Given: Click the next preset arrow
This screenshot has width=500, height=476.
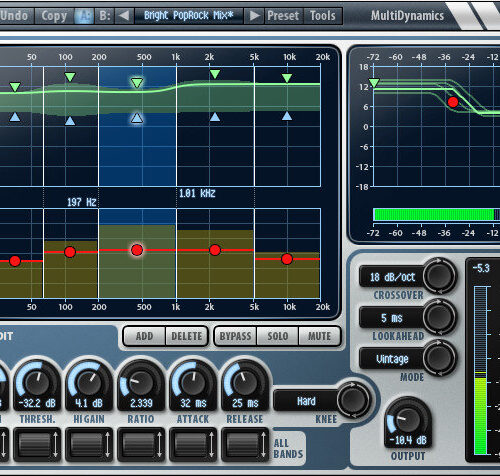Looking at the screenshot, I should coord(254,16).
